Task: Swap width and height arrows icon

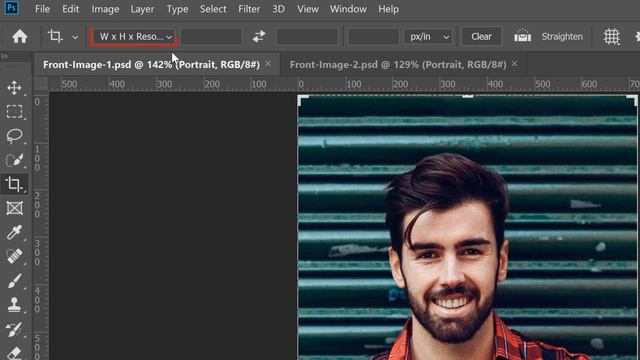Action: [x=259, y=36]
